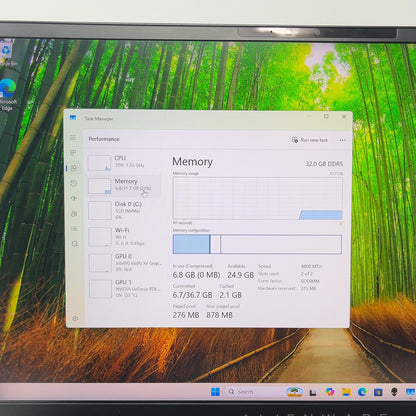Open Alienware app in the taskbar
Viewport: 416px width, 416px height.
point(394,392)
